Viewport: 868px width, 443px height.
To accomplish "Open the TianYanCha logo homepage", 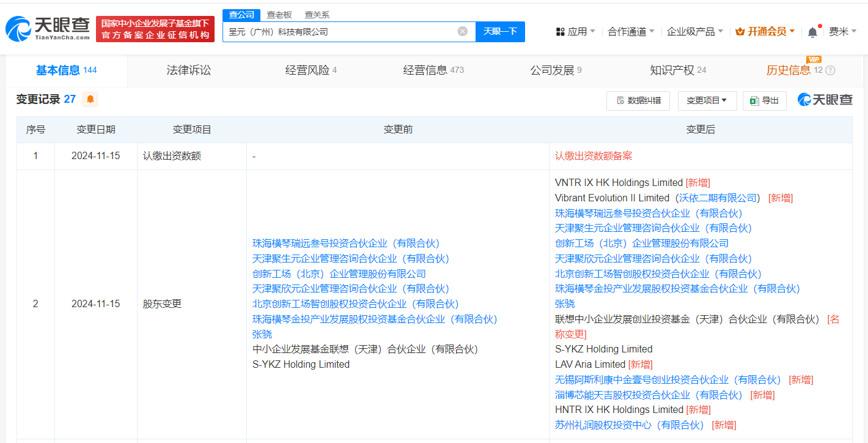I will (x=48, y=29).
